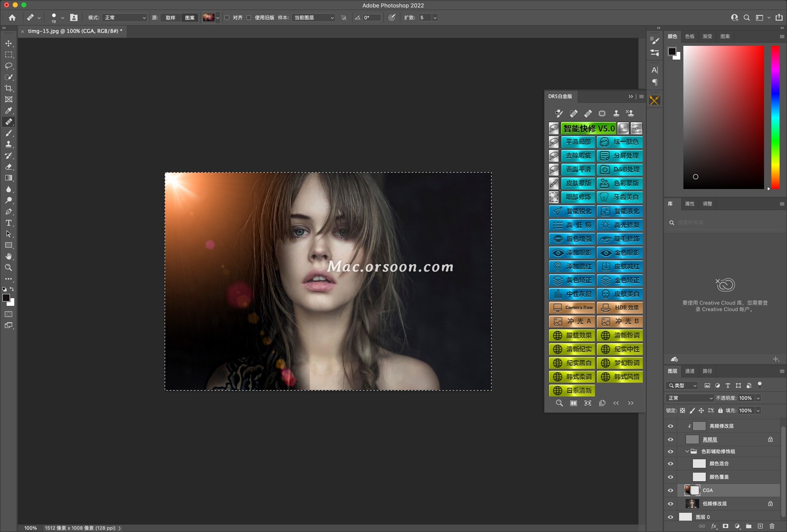Click the 牙齿美白 button
787x532 pixels.
620,197
